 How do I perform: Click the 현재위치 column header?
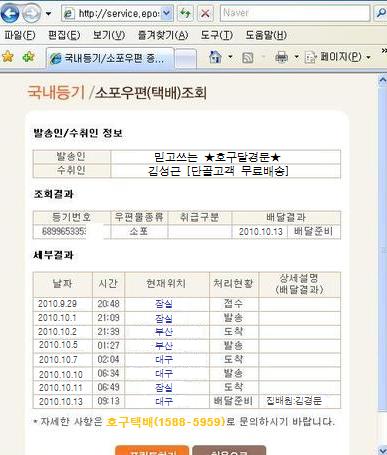[166, 284]
